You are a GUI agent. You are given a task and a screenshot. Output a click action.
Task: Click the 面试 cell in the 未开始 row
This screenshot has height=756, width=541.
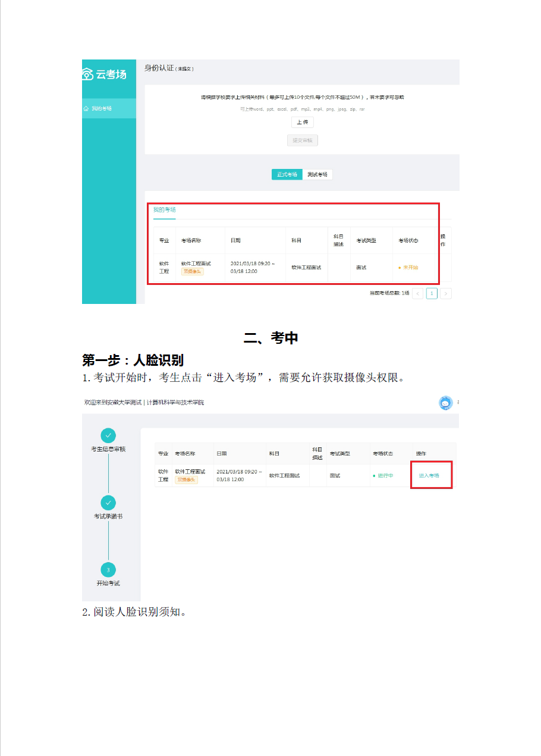click(361, 268)
